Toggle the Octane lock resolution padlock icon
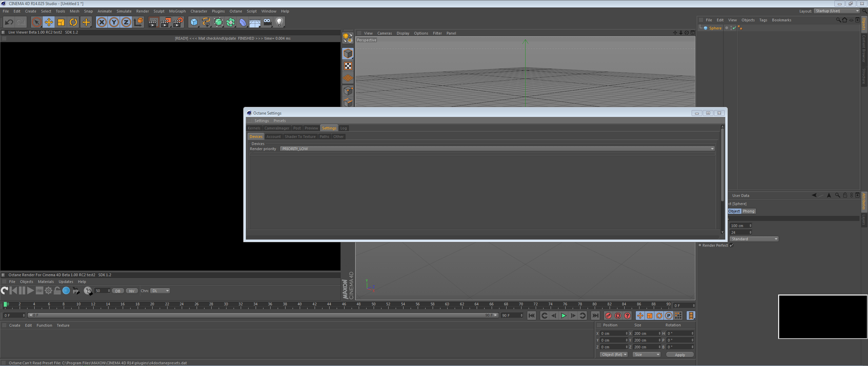 (x=57, y=291)
